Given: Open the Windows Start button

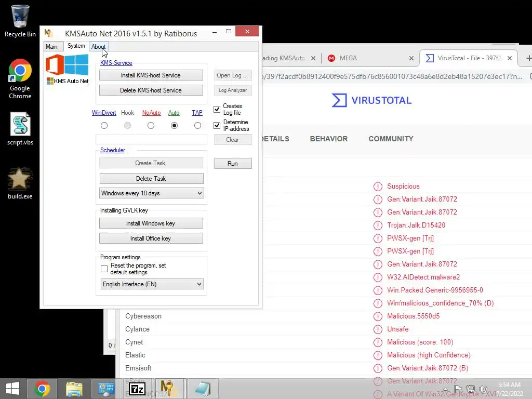Looking at the screenshot, I should [12, 389].
